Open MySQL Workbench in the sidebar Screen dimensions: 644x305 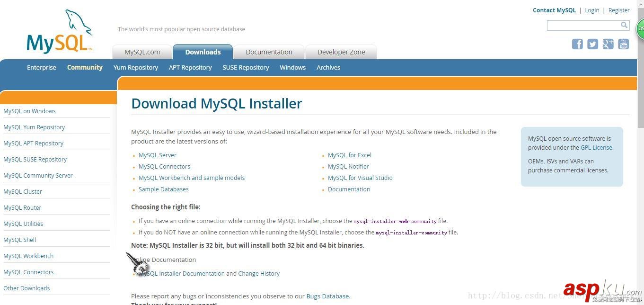[x=28, y=256]
